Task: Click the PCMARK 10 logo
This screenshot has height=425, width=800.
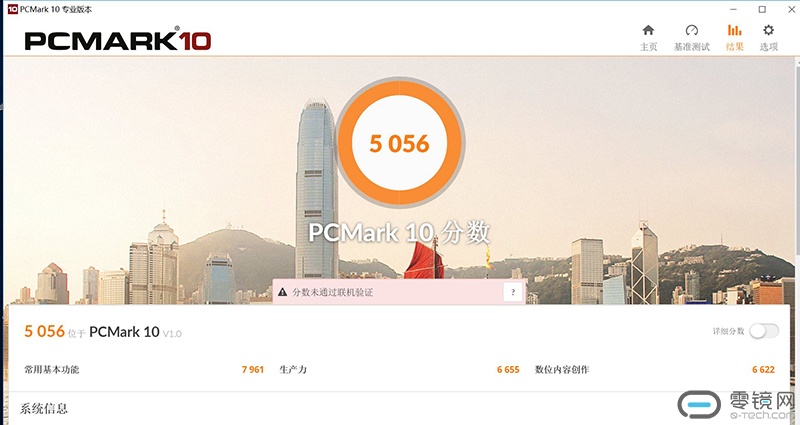Action: click(x=117, y=40)
